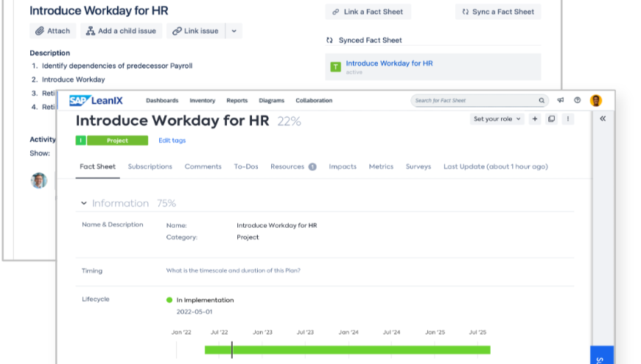Switch to the Resources tab

pyautogui.click(x=287, y=167)
